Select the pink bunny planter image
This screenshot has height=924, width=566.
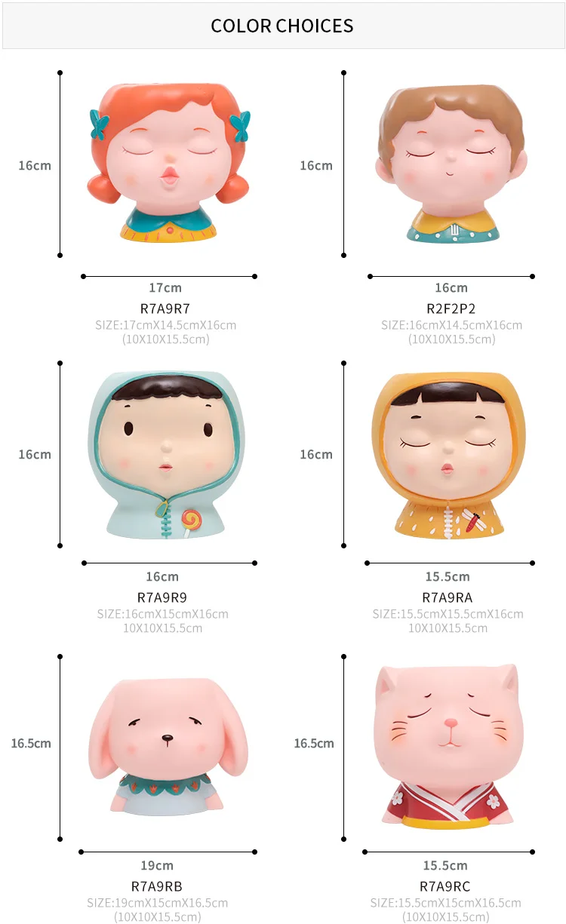168,747
